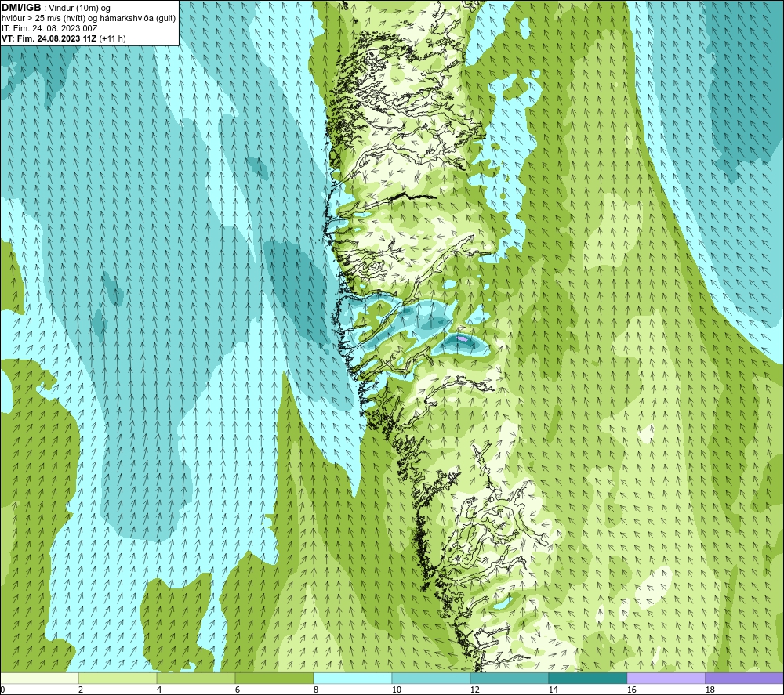Click the legend tick label '0'
Viewport: 784px width, 695px height.
tap(3, 690)
